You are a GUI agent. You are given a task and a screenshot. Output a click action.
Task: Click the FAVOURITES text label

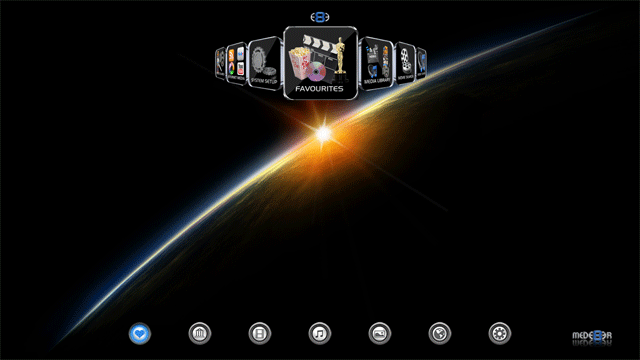point(319,89)
